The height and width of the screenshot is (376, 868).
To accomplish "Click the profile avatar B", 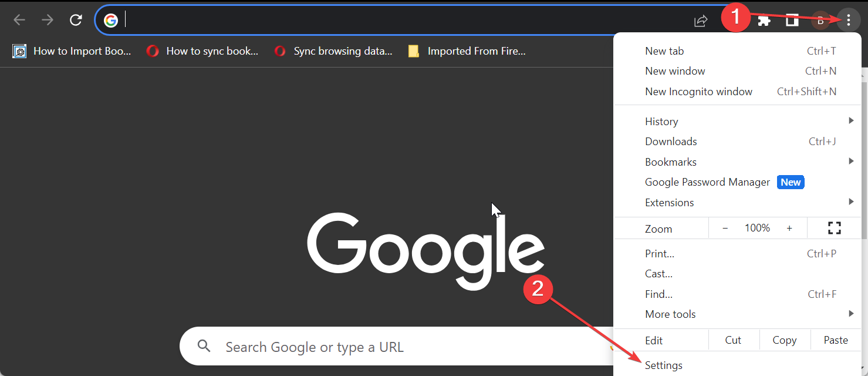I will pyautogui.click(x=820, y=21).
